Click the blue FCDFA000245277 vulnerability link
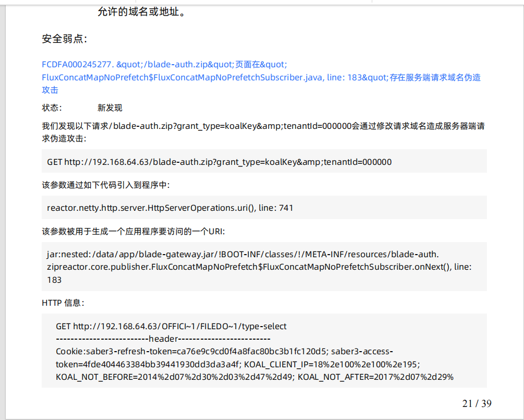Image resolution: width=524 pixels, height=420 pixels. pos(77,65)
